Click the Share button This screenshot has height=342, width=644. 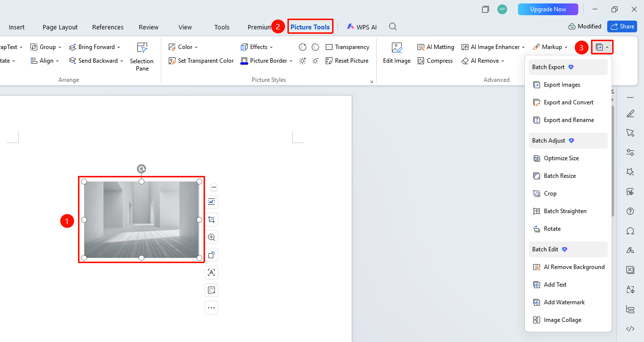622,26
